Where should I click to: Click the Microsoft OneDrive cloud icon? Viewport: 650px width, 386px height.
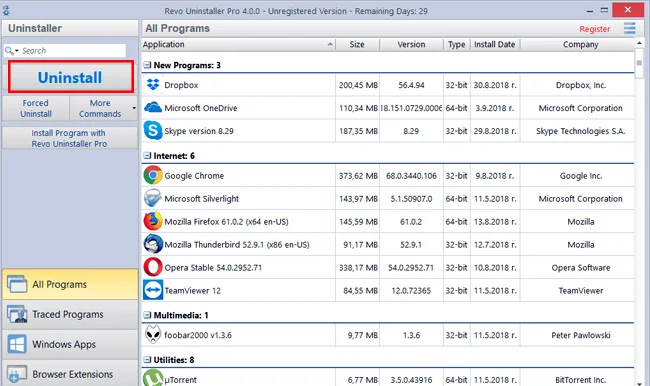click(x=153, y=107)
